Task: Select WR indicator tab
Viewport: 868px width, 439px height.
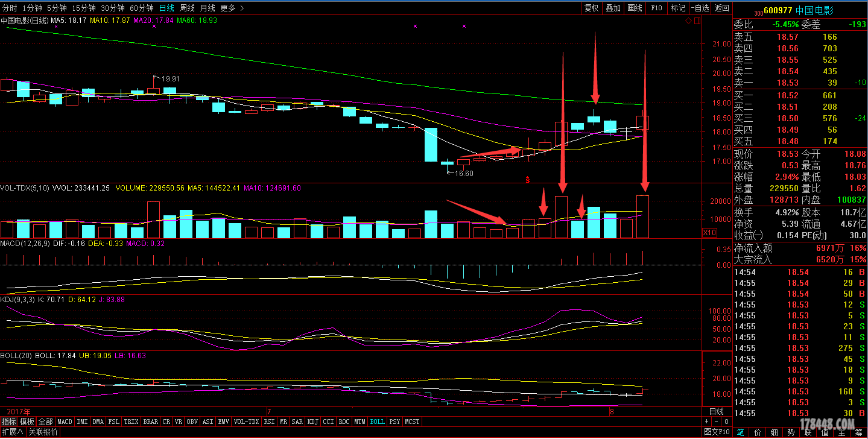Action: click(283, 422)
